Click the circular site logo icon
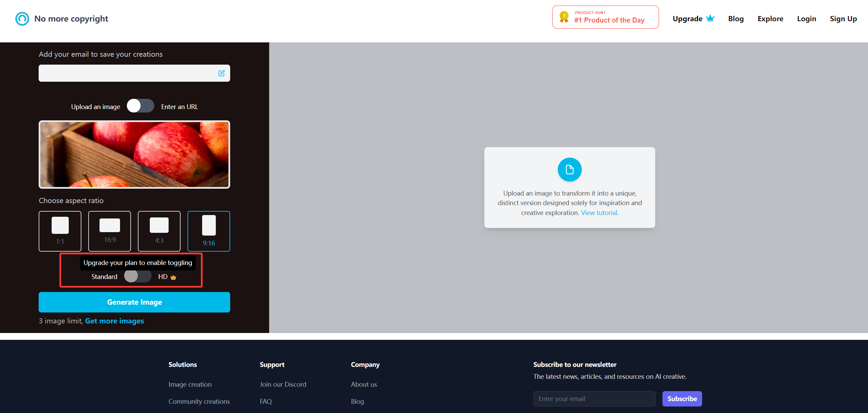Viewport: 868px width, 413px height. tap(22, 19)
